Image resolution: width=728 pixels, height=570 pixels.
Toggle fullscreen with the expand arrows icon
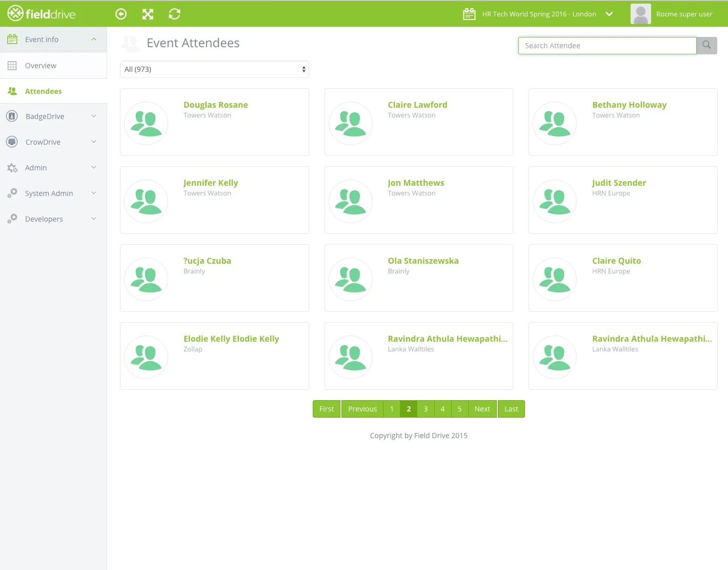click(x=148, y=14)
